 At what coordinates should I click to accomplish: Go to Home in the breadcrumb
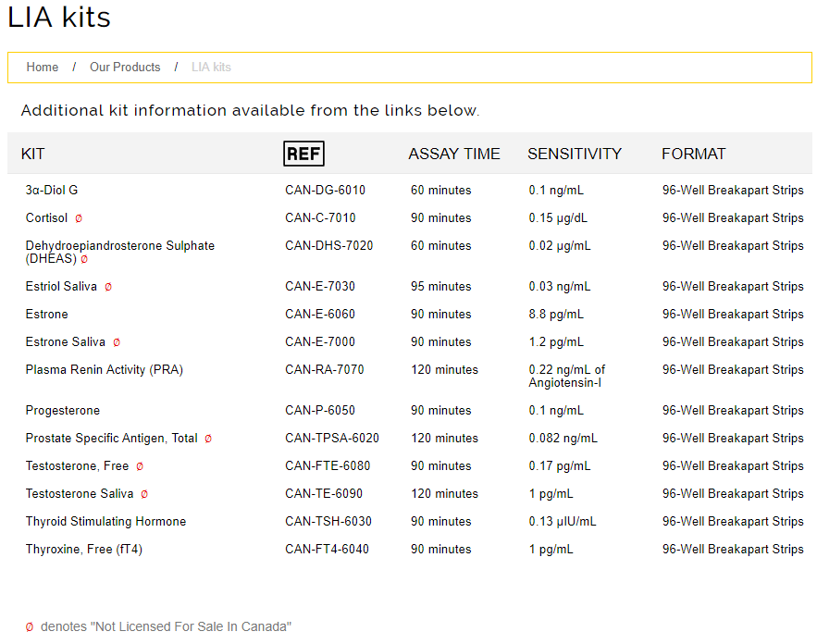tap(43, 68)
